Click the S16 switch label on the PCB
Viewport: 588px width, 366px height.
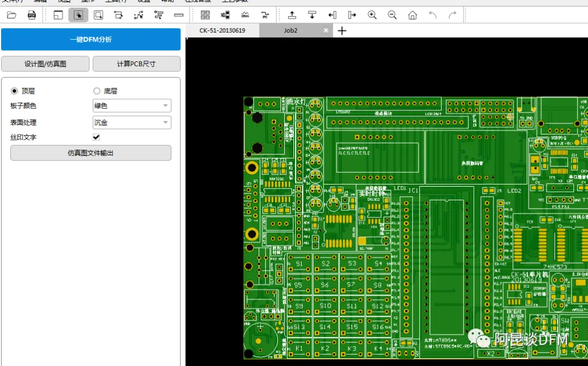[378, 327]
